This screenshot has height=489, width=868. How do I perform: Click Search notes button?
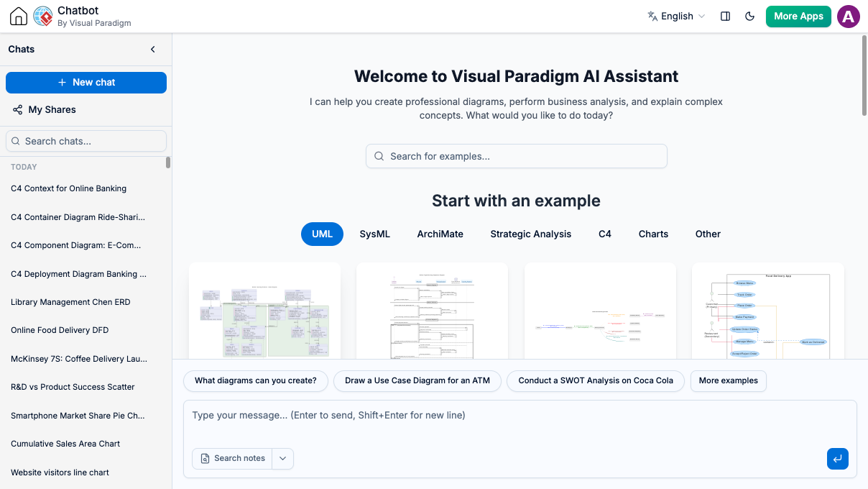[x=232, y=459]
